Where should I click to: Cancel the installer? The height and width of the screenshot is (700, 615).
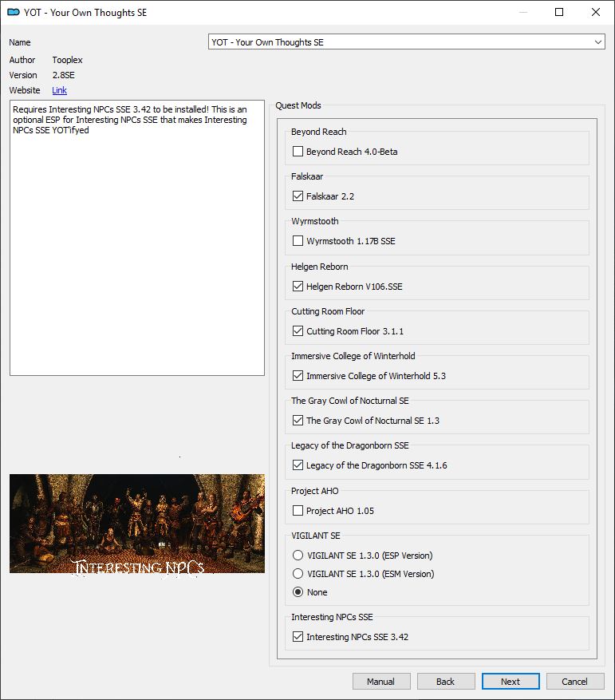point(575,682)
